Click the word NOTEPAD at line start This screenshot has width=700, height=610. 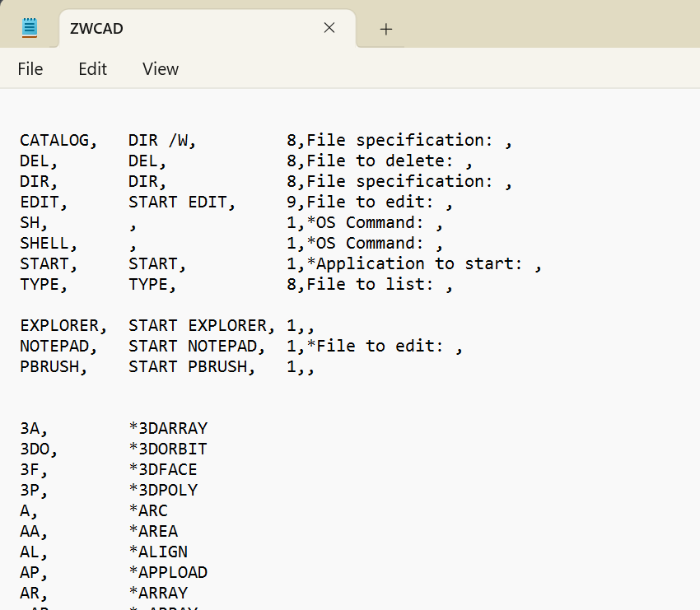[54, 346]
